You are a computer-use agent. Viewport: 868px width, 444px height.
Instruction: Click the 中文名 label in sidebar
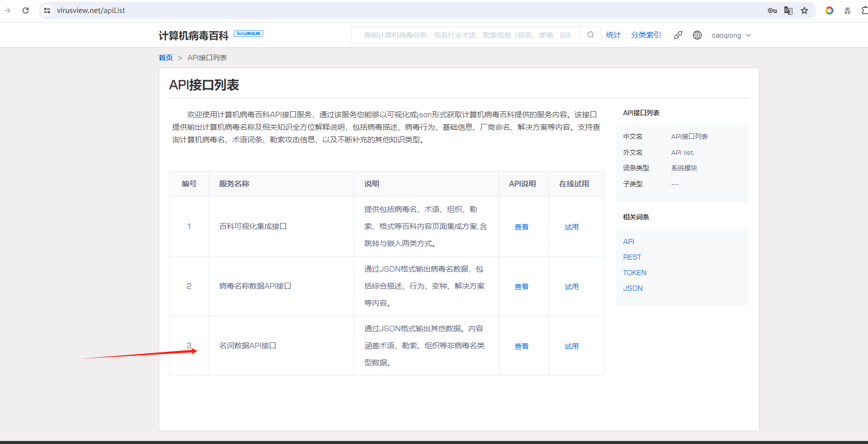[633, 136]
